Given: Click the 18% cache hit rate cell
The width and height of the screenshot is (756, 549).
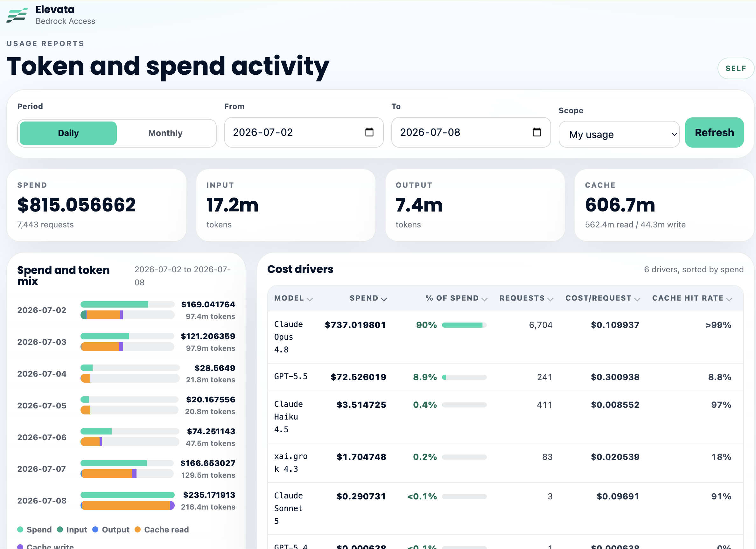Looking at the screenshot, I should (x=721, y=457).
